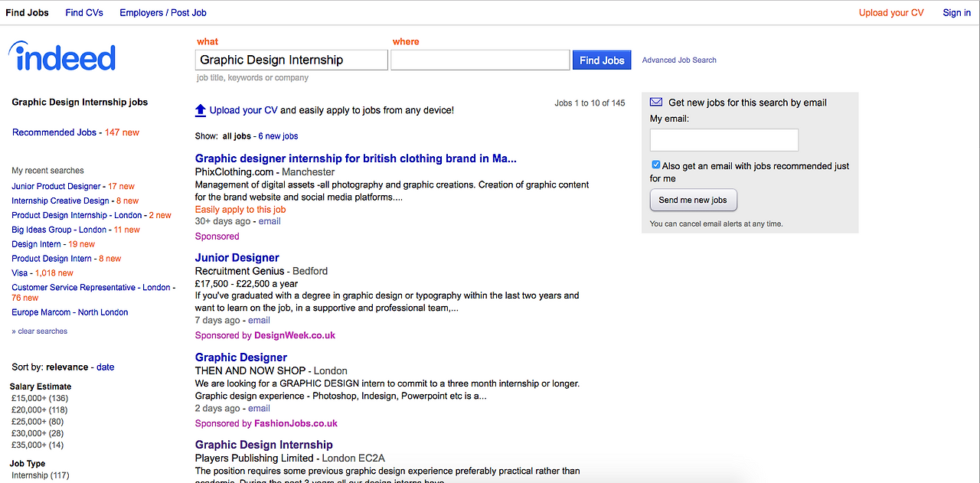Click the DesignWeek.co.uk sponsor link
This screenshot has height=483, width=980.
pyautogui.click(x=295, y=335)
